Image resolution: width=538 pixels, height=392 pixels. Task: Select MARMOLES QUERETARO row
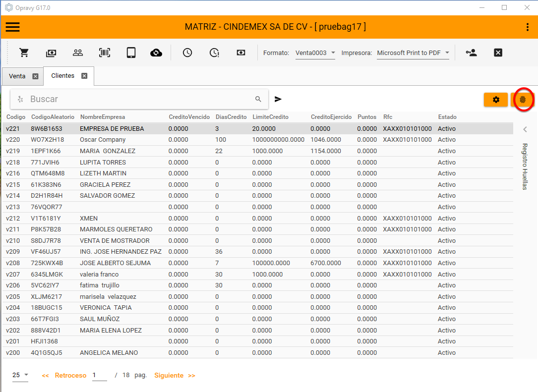[258, 229]
